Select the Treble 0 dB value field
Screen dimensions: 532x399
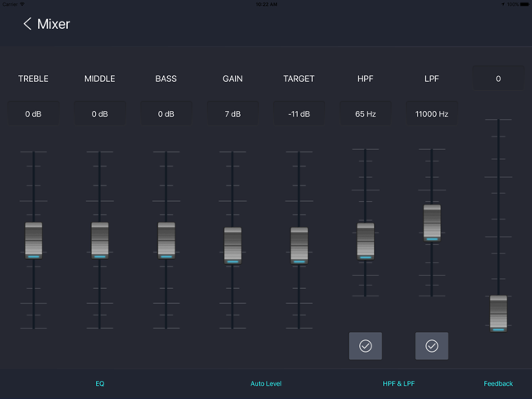tap(33, 113)
